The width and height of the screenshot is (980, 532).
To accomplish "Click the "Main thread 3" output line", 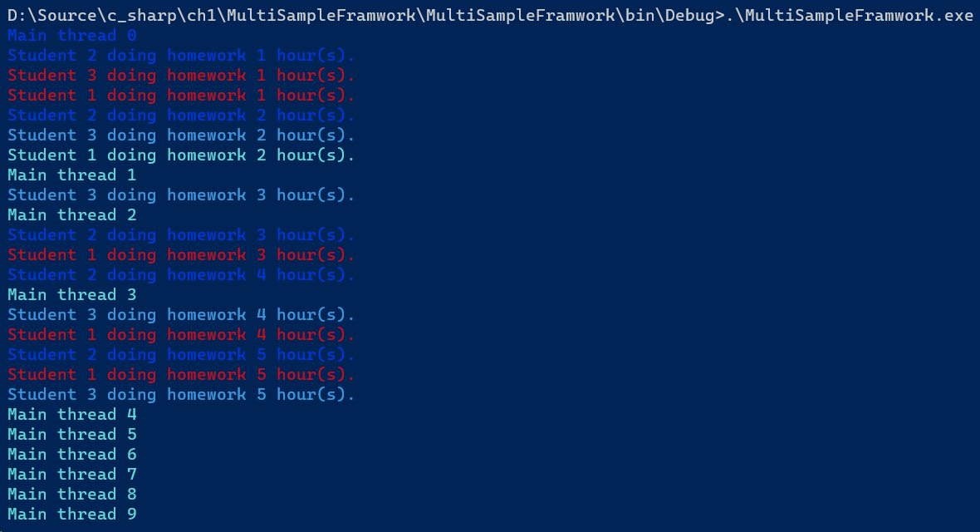I will point(72,295).
